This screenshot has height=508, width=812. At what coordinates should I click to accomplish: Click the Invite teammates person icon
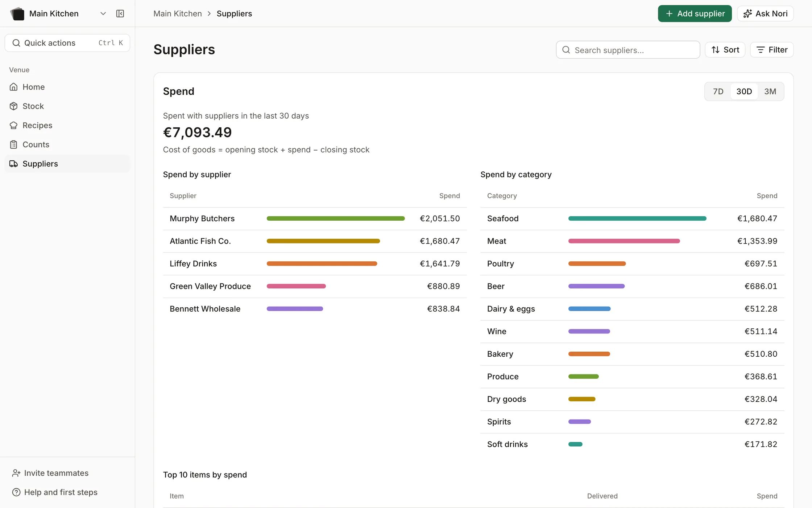16,473
